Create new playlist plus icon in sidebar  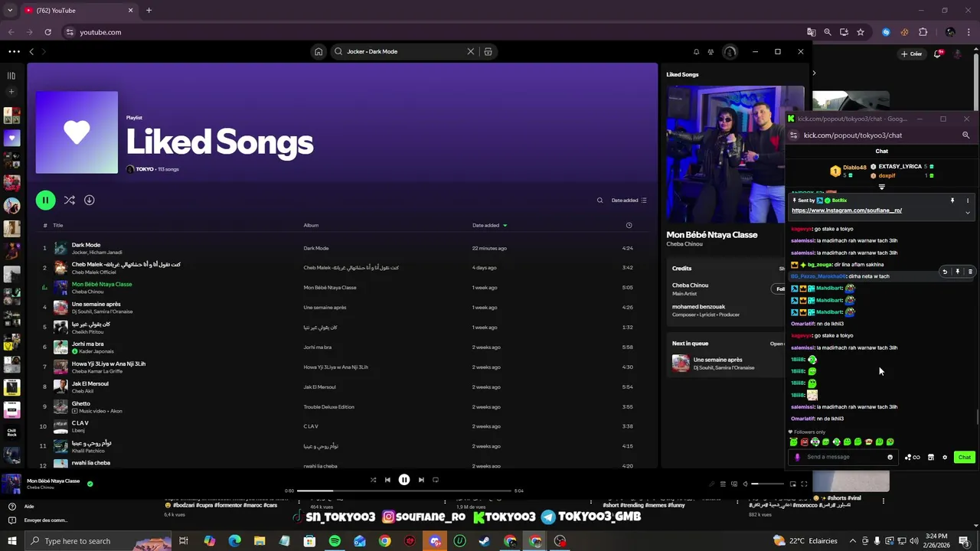pyautogui.click(x=11, y=92)
